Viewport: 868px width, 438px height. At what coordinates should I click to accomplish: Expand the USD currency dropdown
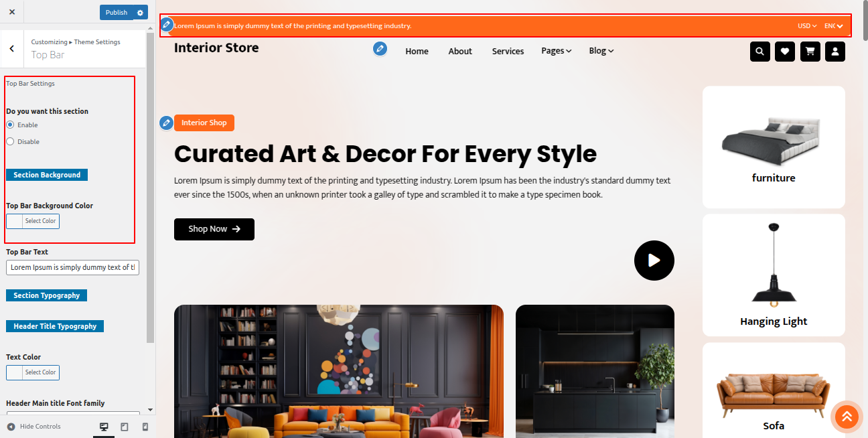(807, 26)
